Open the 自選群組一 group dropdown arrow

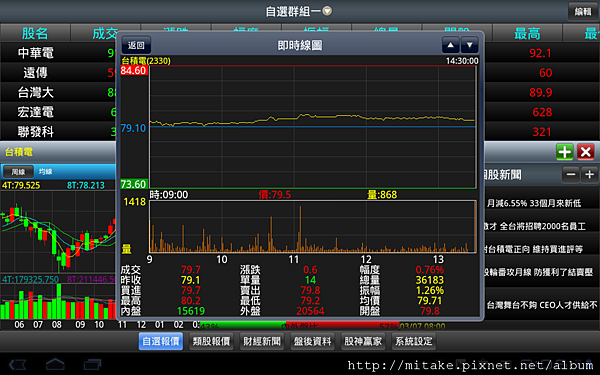[327, 11]
